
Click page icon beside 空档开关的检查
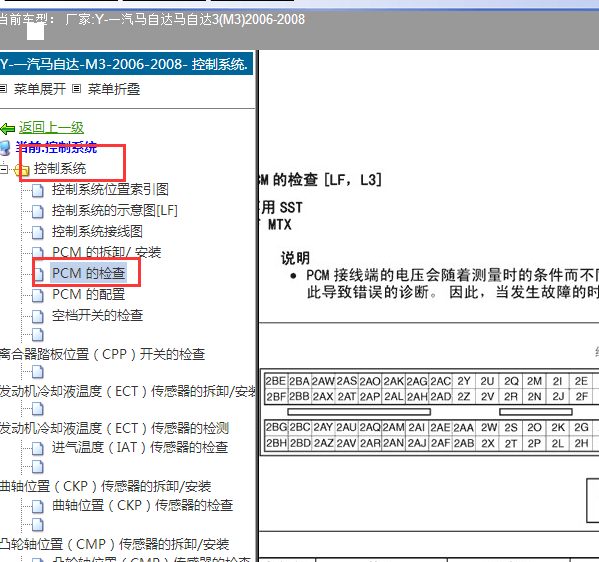coord(37,316)
